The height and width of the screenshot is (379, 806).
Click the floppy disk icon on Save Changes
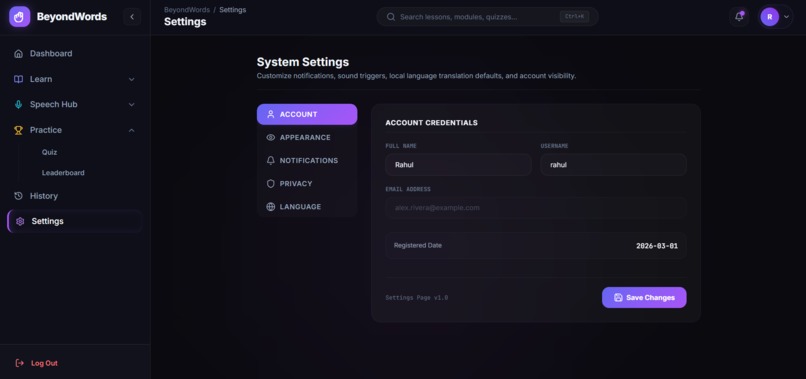pos(618,298)
